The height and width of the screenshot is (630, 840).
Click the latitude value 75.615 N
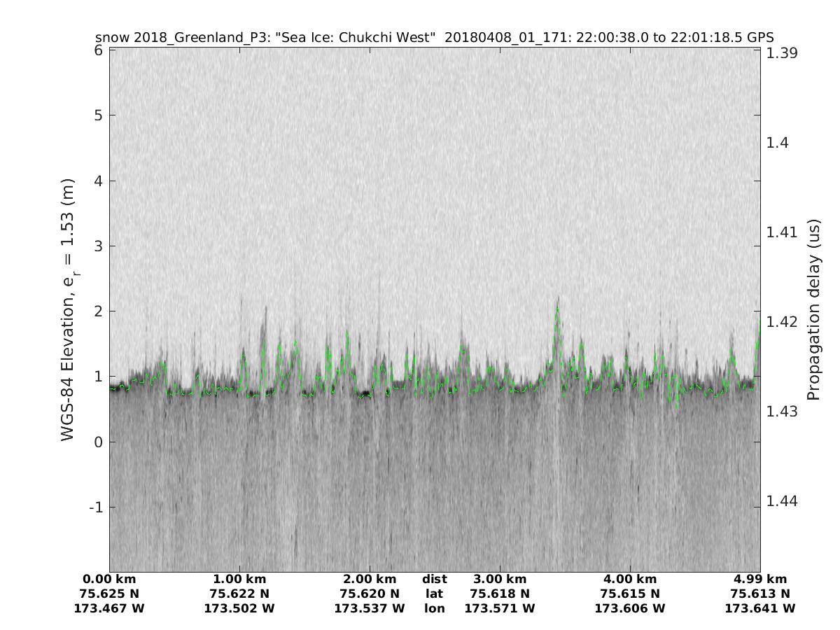[x=630, y=594]
